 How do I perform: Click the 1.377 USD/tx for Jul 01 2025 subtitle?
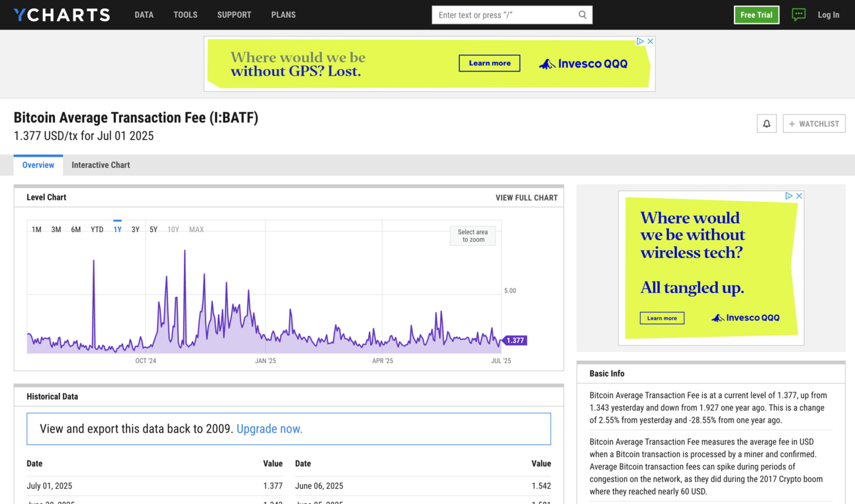pyautogui.click(x=83, y=136)
